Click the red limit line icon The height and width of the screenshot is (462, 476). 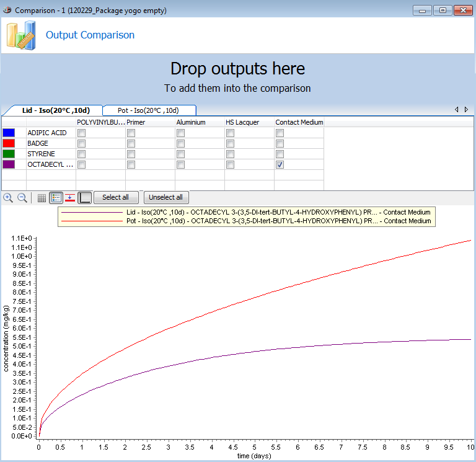click(x=70, y=198)
